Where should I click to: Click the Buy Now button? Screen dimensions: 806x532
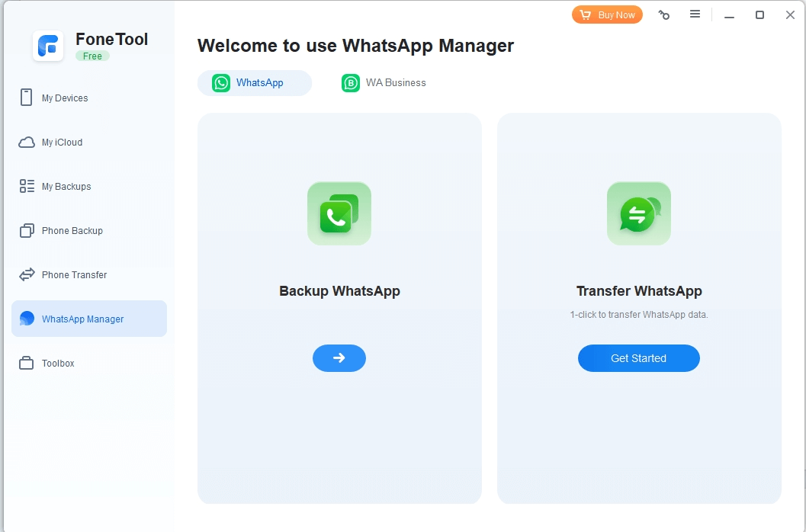click(607, 15)
